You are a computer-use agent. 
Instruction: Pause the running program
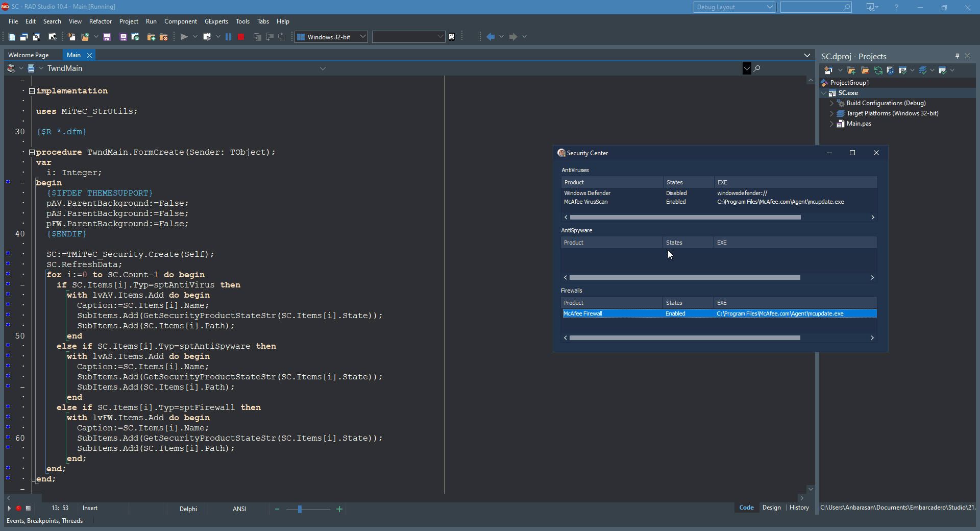tap(228, 37)
